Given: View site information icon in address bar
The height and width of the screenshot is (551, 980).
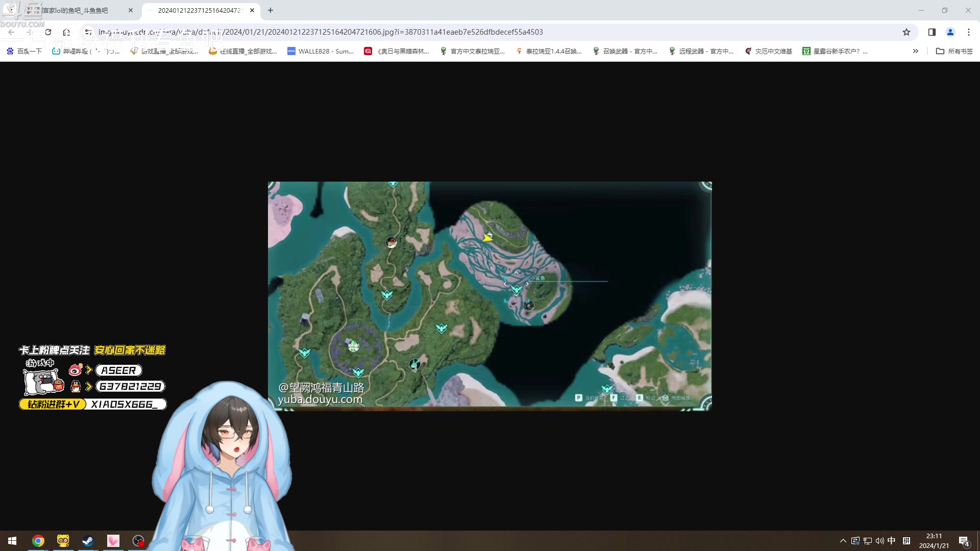Looking at the screenshot, I should tap(88, 32).
